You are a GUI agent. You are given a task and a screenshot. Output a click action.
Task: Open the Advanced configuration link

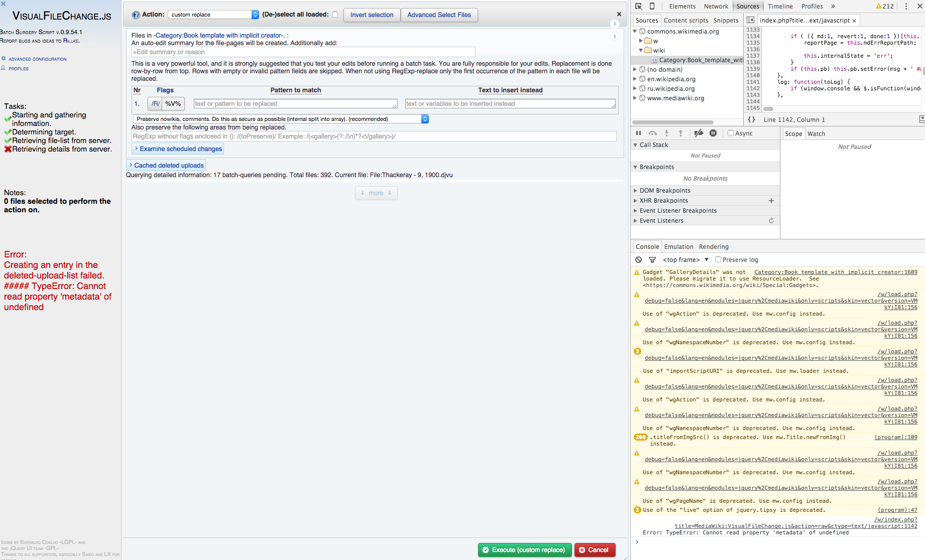(x=37, y=59)
